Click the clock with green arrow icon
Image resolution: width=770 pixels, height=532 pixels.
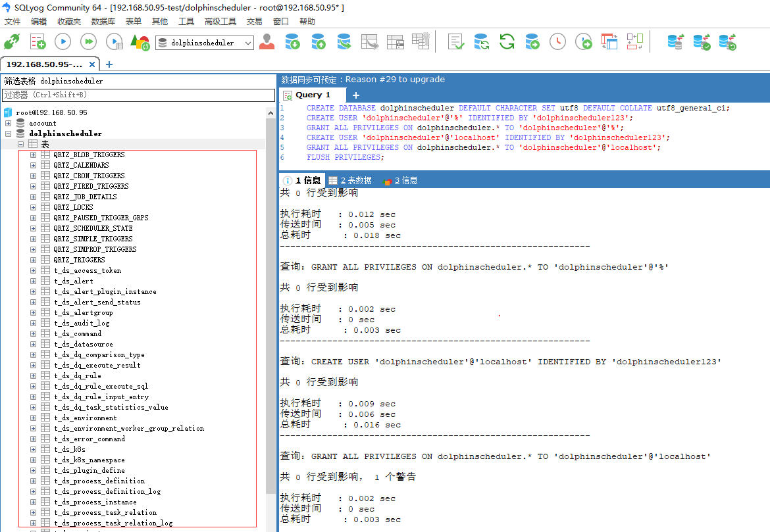[583, 41]
